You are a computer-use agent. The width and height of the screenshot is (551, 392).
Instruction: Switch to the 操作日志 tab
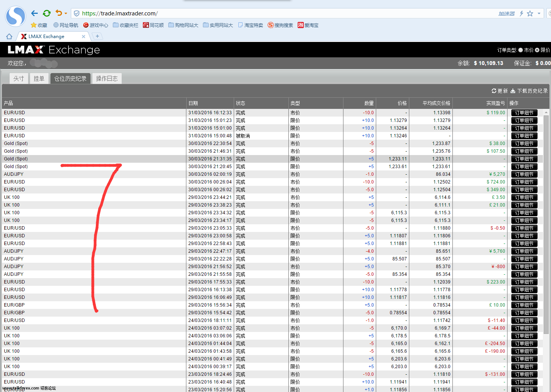pyautogui.click(x=107, y=78)
